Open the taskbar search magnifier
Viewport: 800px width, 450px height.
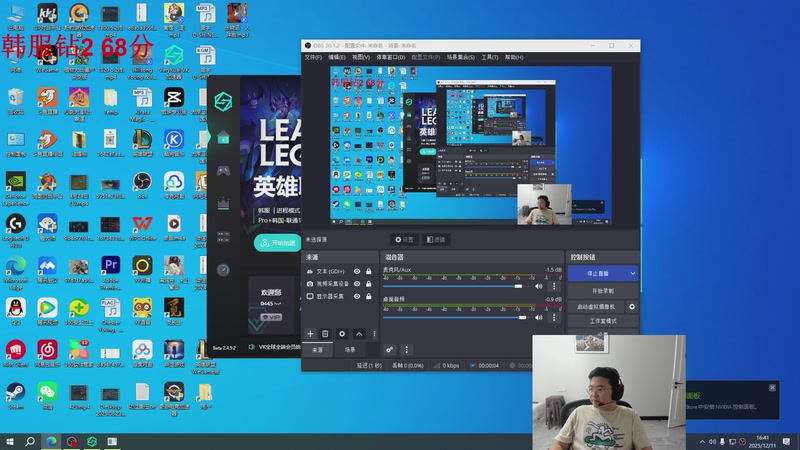point(30,441)
